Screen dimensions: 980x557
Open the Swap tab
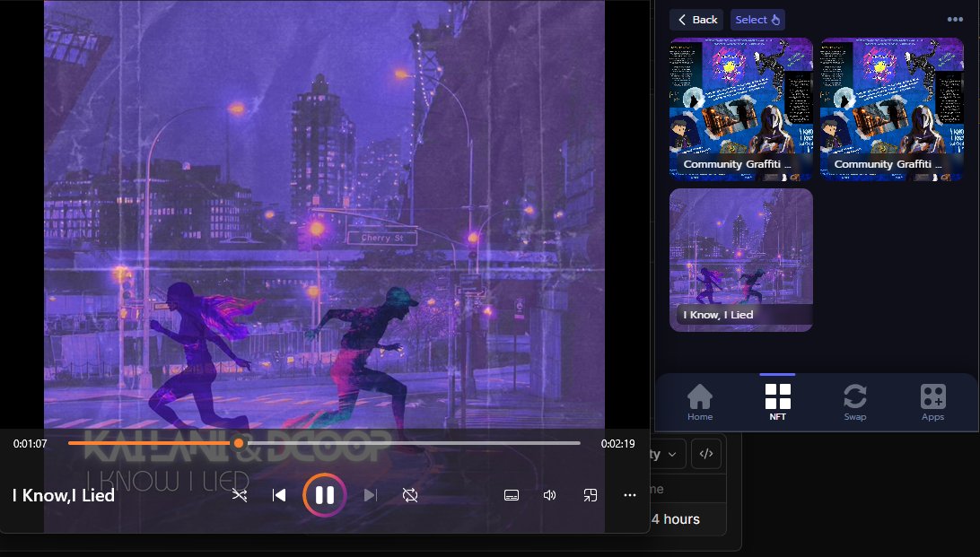[x=855, y=402]
